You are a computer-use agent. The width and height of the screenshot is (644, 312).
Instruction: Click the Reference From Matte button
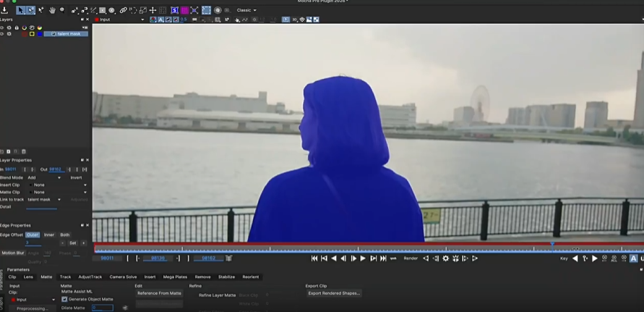[158, 293]
